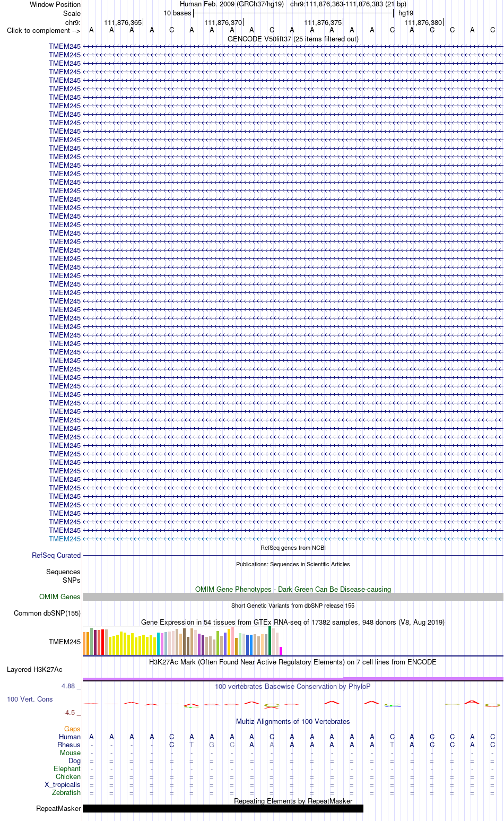Screen dimensions: 504x821
Task: Click the -4.5 PhyloP minimum value
Action: (x=69, y=712)
